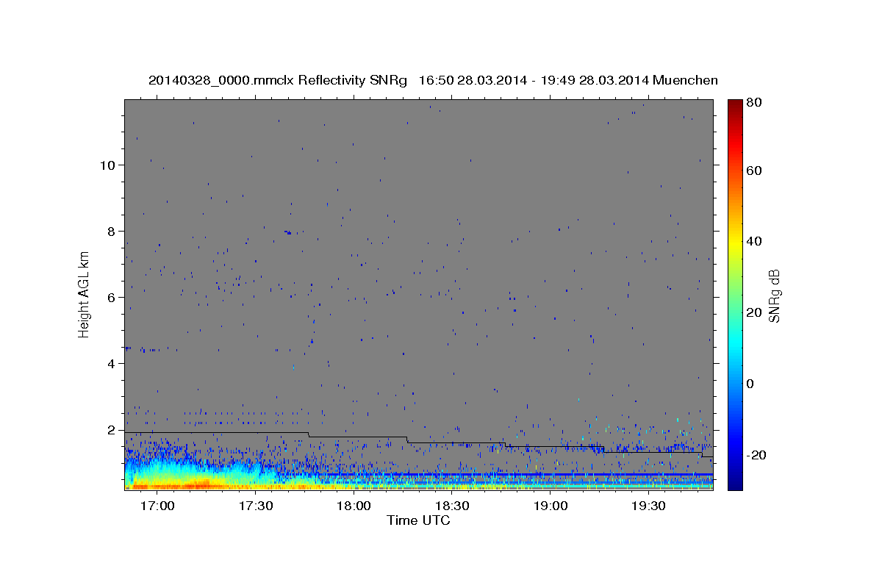Click the yellow region of the colorbar
Viewport: 882px width, 588px height.
pos(734,241)
